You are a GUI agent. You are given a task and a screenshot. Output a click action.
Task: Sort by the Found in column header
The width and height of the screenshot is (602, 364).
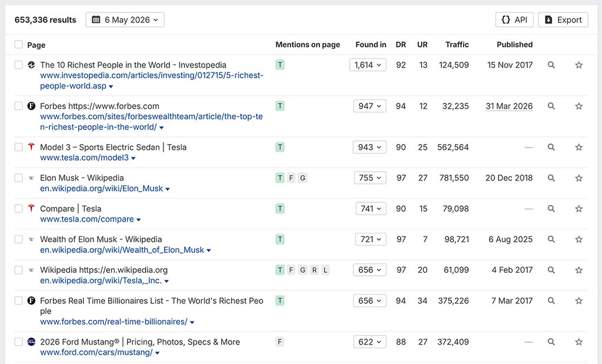click(x=371, y=45)
